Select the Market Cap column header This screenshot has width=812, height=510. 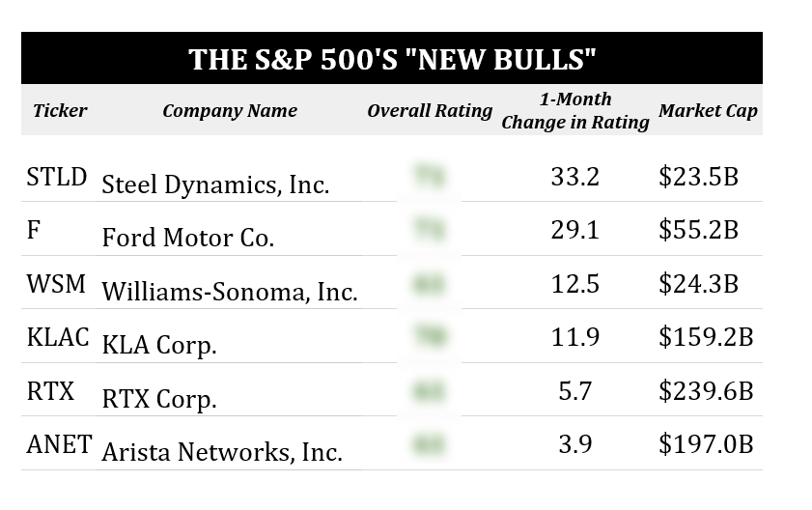(x=708, y=111)
